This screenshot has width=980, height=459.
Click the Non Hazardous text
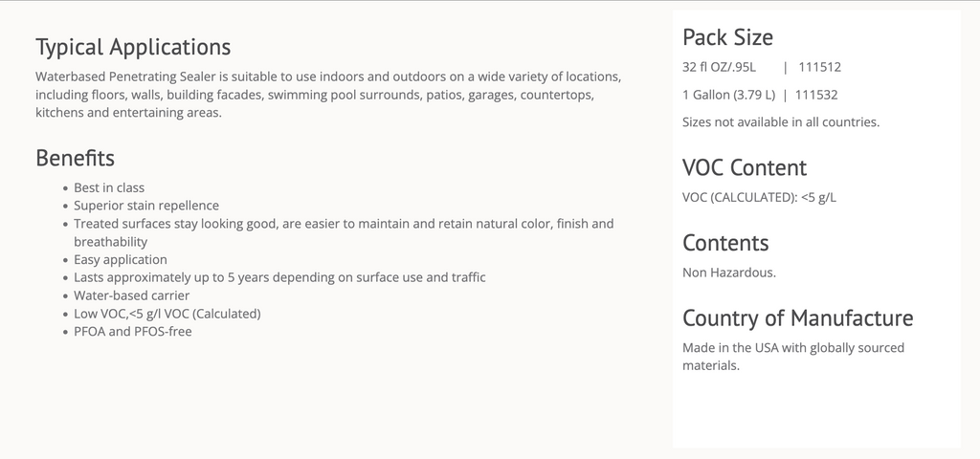pyautogui.click(x=728, y=273)
